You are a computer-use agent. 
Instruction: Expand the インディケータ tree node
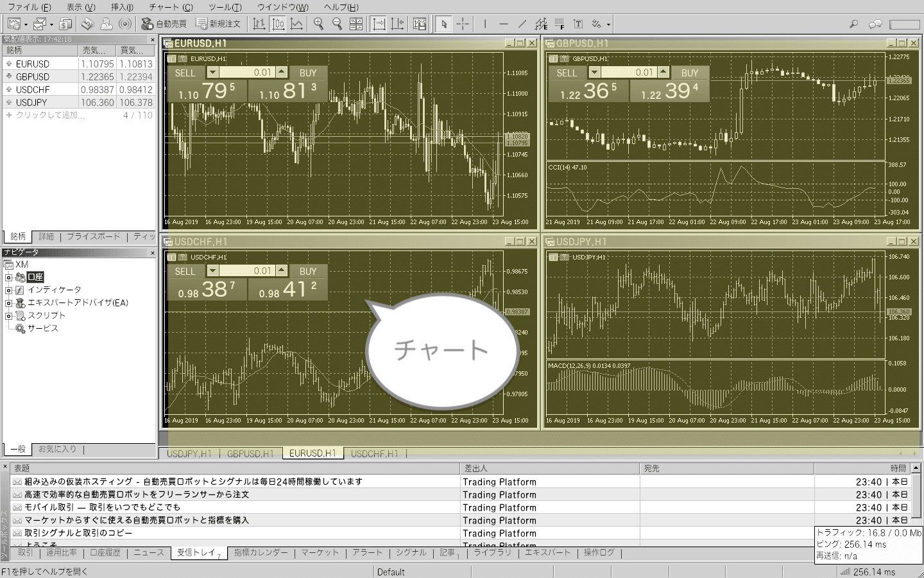click(8, 290)
